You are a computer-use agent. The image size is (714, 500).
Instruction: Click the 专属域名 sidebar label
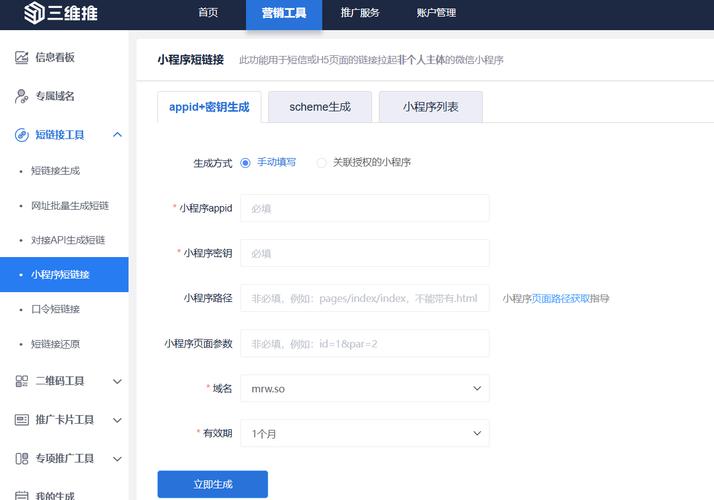(x=55, y=96)
